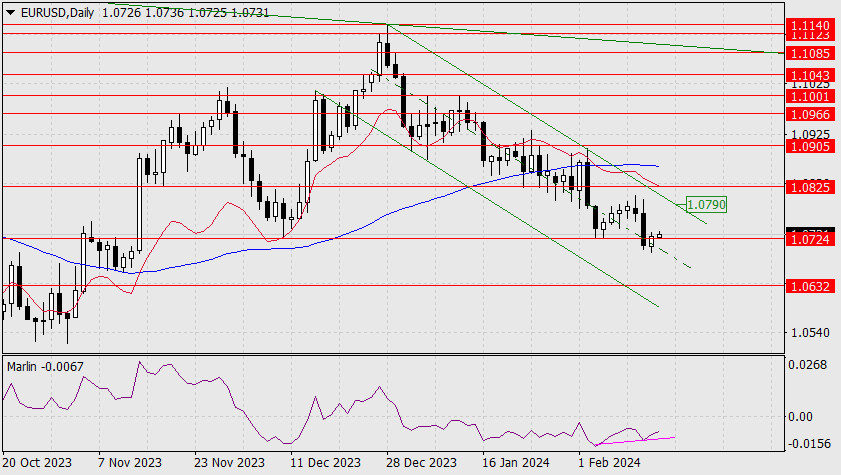Screen dimensions: 841x475
Task: Click the 1.0925 price scale value
Action: point(810,133)
